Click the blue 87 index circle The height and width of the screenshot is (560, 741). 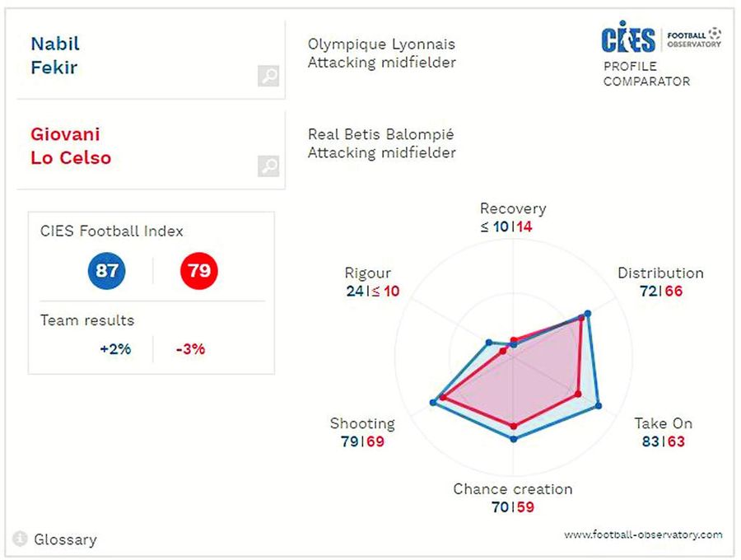click(107, 270)
